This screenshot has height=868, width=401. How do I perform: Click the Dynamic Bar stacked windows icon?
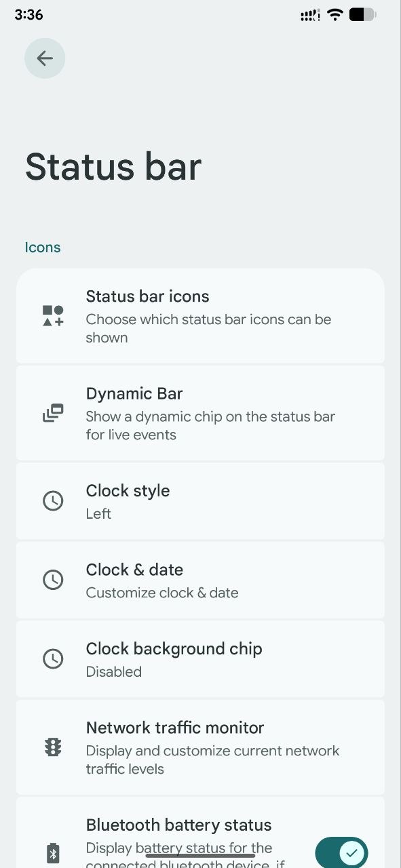[53, 413]
